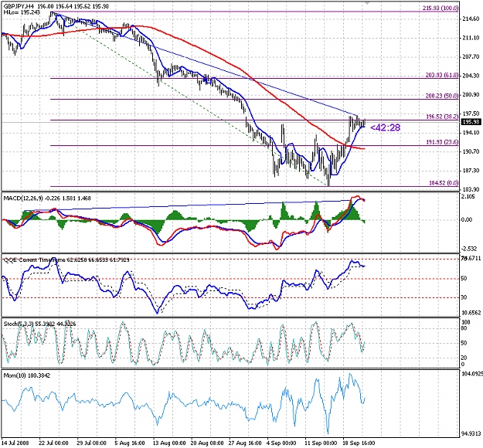This screenshot has width=483, height=448.
Task: Click the 190.70 price scale value
Action: [x=471, y=152]
